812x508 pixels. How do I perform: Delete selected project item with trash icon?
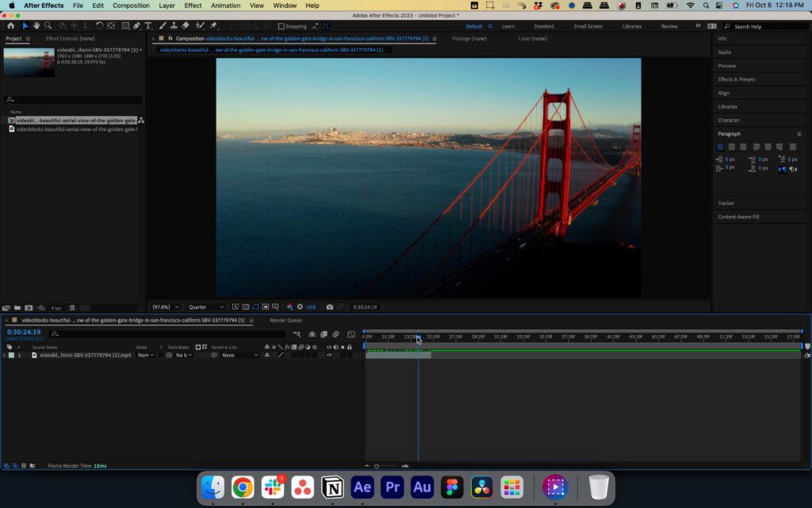point(72,307)
